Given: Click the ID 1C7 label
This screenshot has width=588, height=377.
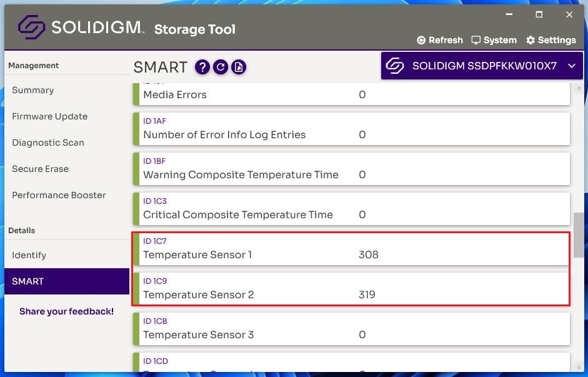Looking at the screenshot, I should pyautogui.click(x=155, y=241).
